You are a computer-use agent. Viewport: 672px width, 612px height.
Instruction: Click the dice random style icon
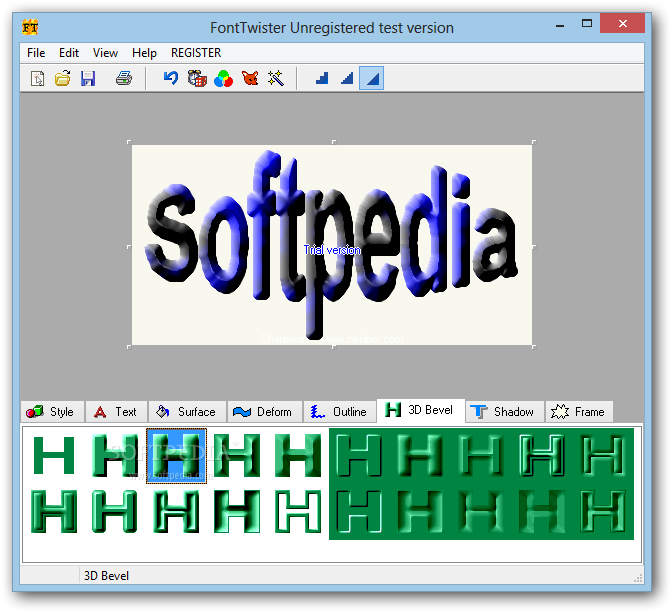[197, 78]
